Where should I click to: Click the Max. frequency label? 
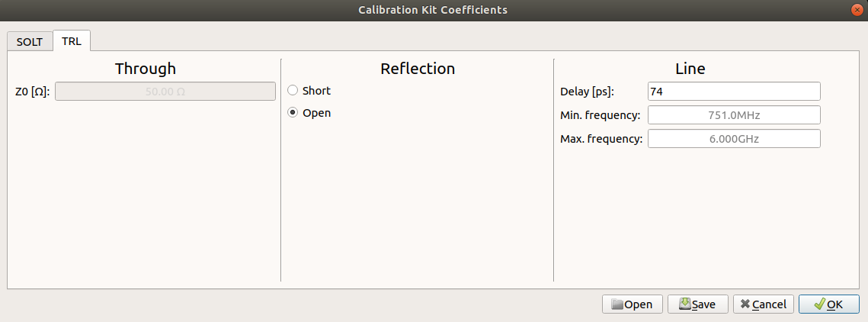click(x=601, y=139)
